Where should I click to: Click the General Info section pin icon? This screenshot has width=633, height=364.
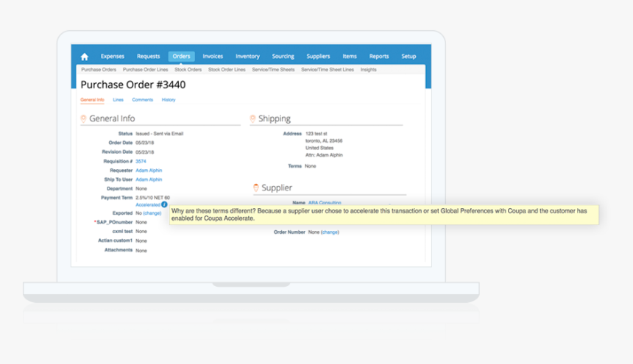(83, 118)
